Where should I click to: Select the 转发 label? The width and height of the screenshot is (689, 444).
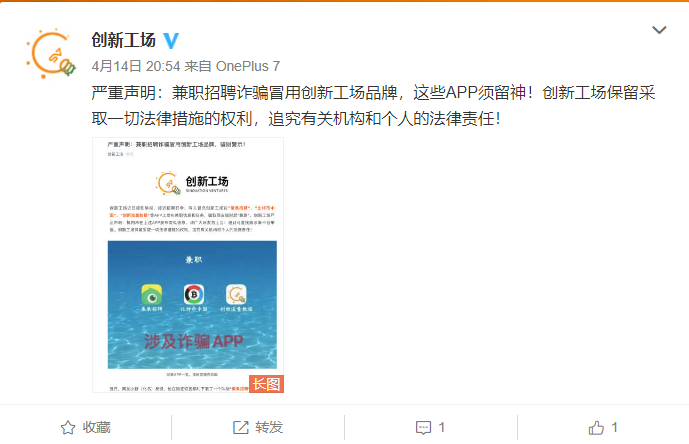[269, 427]
